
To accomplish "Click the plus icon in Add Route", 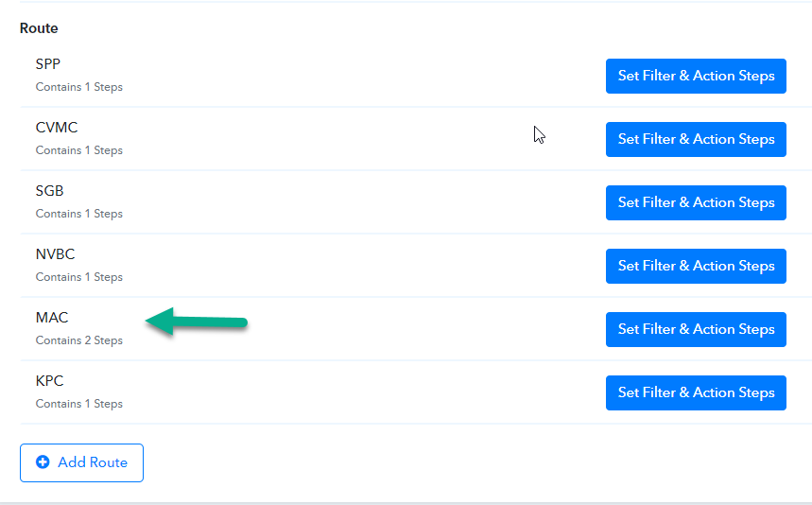I will (43, 462).
